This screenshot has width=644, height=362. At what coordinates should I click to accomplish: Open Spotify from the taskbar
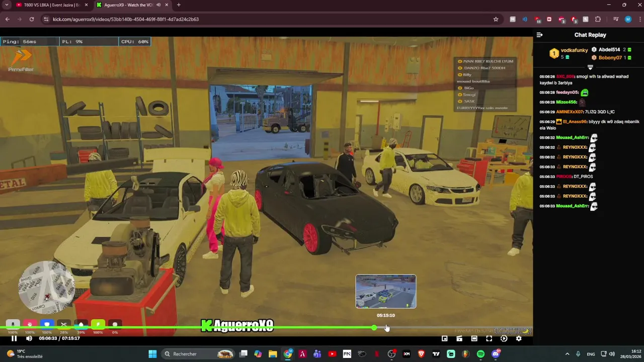click(480, 354)
